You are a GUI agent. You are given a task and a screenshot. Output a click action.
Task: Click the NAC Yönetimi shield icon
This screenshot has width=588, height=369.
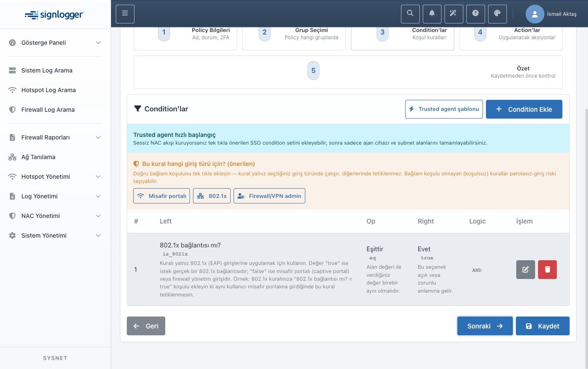pyautogui.click(x=12, y=216)
